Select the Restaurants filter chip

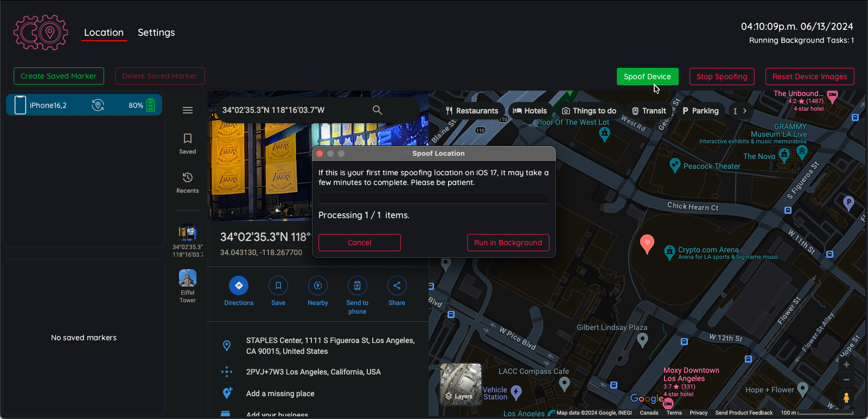tap(472, 111)
